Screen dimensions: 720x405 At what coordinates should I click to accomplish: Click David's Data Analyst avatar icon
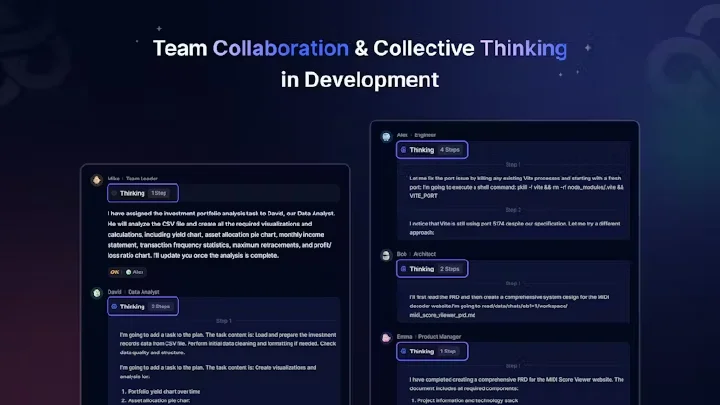click(96, 293)
